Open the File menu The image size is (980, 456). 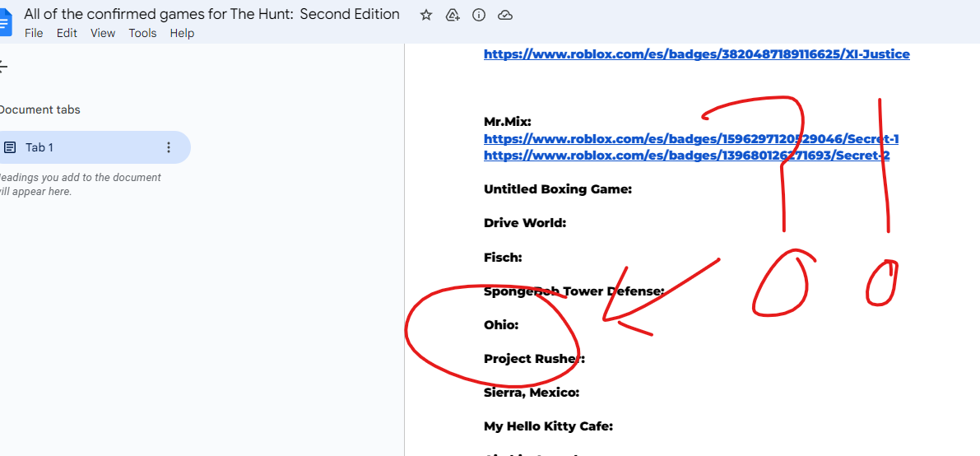pos(34,33)
